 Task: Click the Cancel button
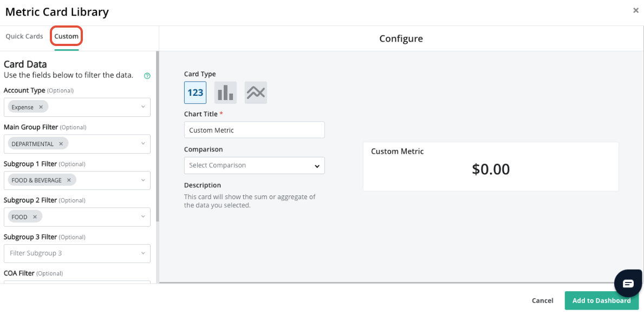pos(542,300)
